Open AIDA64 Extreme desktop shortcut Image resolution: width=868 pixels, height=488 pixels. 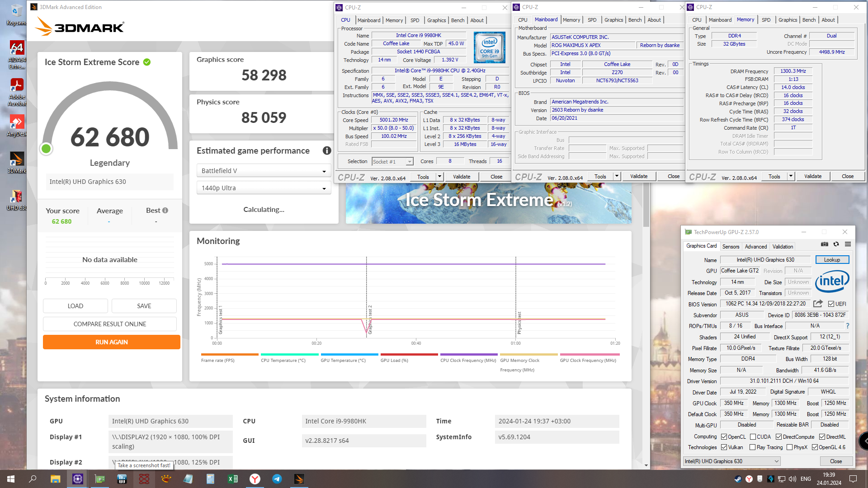[17, 55]
